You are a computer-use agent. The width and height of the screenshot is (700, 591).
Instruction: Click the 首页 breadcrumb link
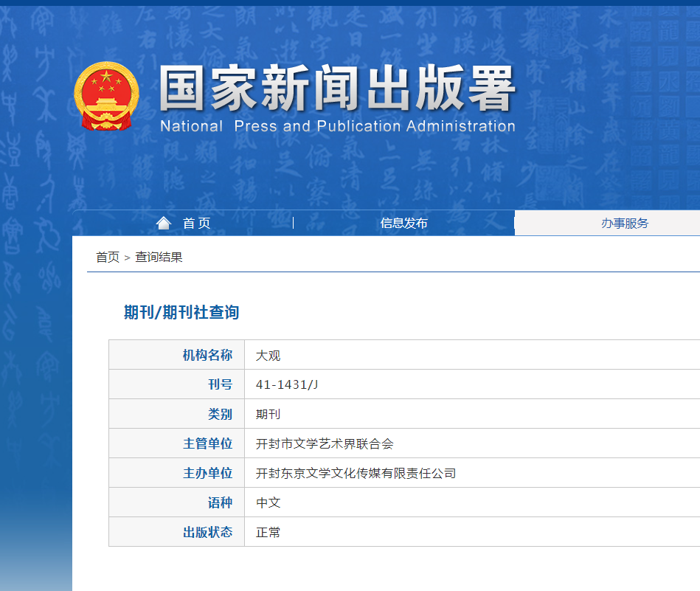[108, 258]
